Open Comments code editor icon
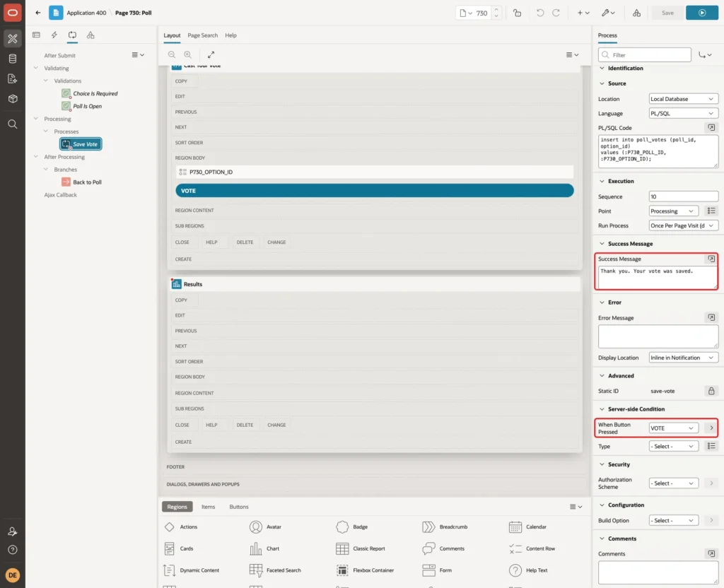 (x=711, y=553)
